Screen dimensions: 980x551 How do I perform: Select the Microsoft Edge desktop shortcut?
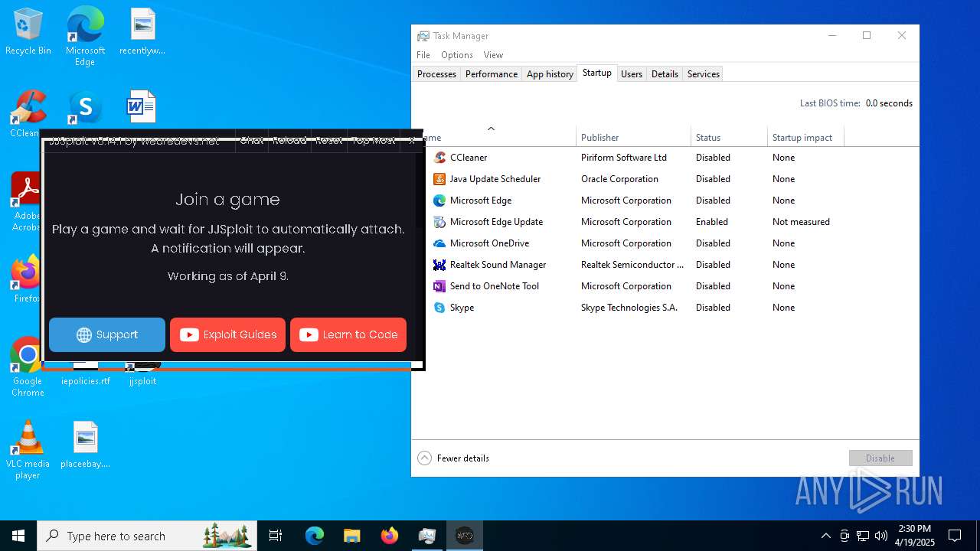tap(85, 37)
